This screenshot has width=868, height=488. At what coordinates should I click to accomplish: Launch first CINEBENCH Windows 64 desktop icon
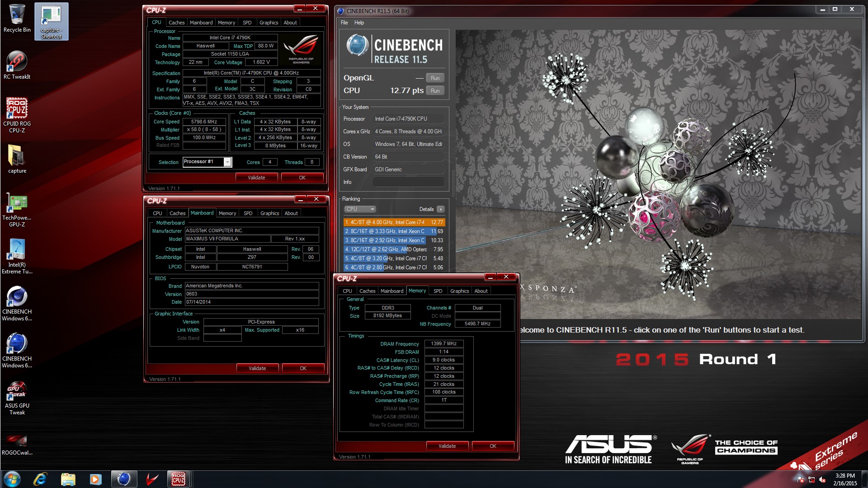pyautogui.click(x=17, y=304)
